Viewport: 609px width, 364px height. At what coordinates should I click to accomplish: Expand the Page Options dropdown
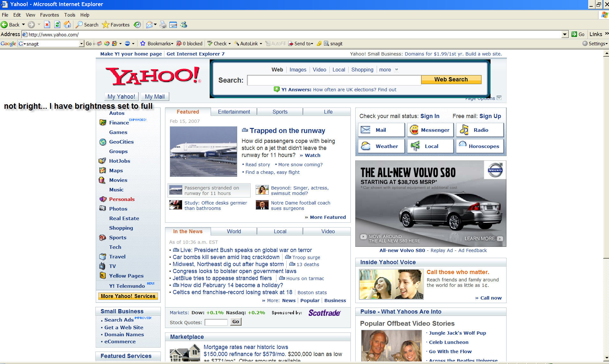coord(499,98)
